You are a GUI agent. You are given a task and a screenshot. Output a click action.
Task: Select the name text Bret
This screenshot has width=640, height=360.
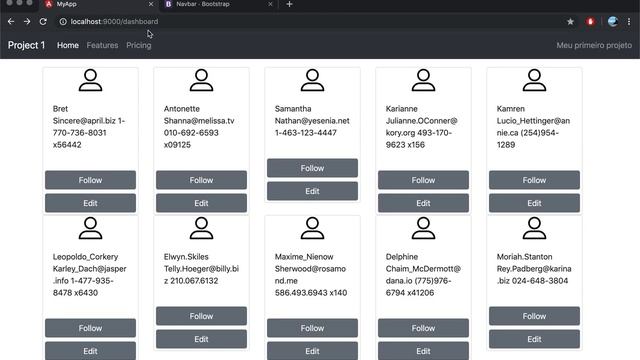(60, 109)
